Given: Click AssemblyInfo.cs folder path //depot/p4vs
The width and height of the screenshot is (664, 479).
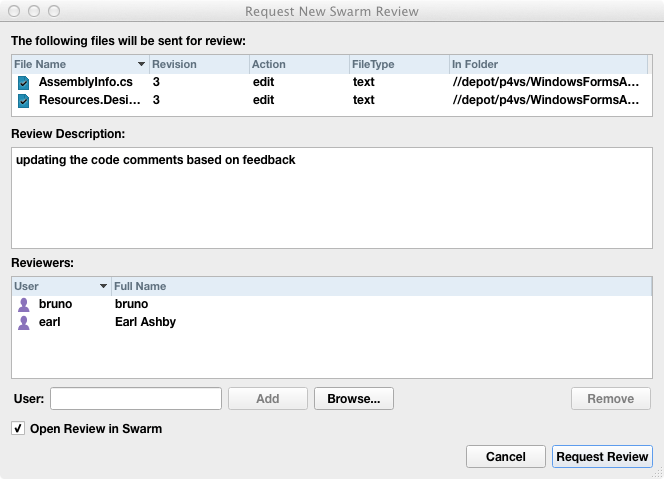Looking at the screenshot, I should (x=545, y=82).
